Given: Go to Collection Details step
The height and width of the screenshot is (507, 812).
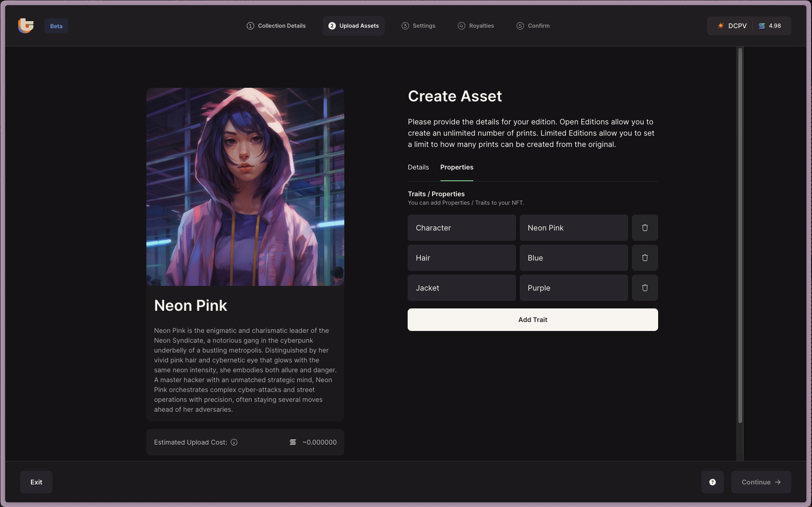Looking at the screenshot, I should click(x=276, y=26).
